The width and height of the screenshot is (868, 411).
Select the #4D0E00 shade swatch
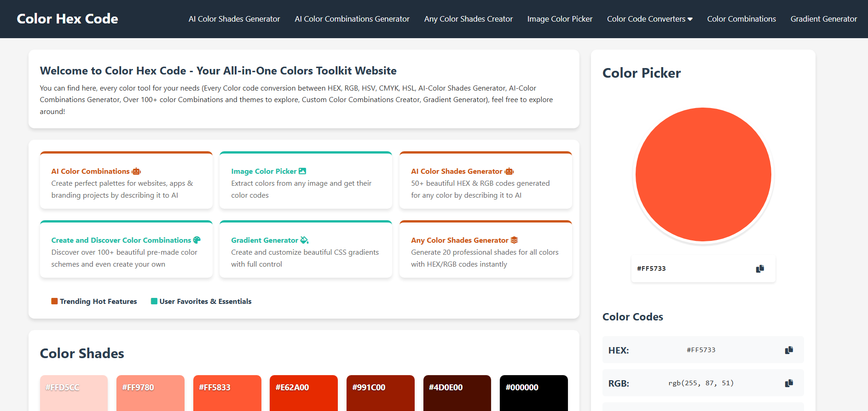(457, 393)
